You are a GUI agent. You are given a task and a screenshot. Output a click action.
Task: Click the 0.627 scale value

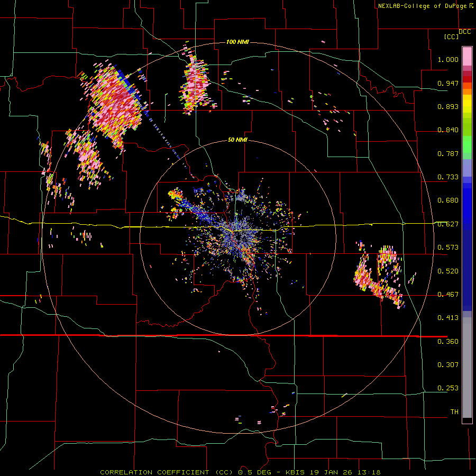(448, 224)
